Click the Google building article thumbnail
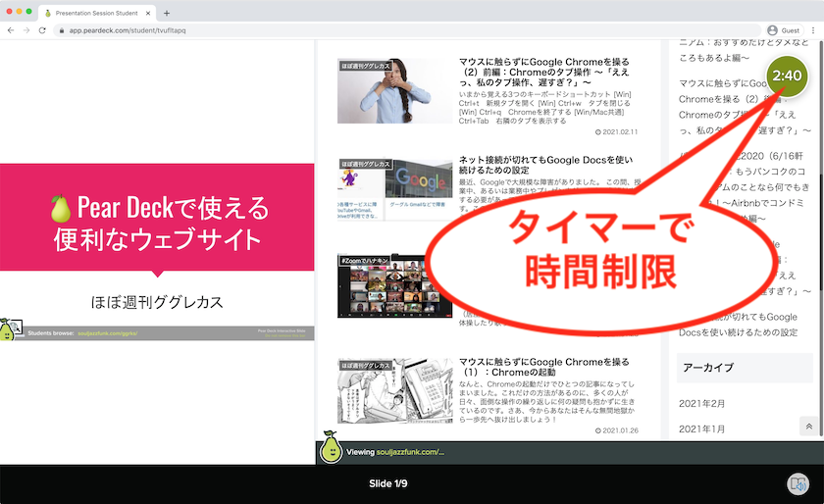 tap(391, 188)
